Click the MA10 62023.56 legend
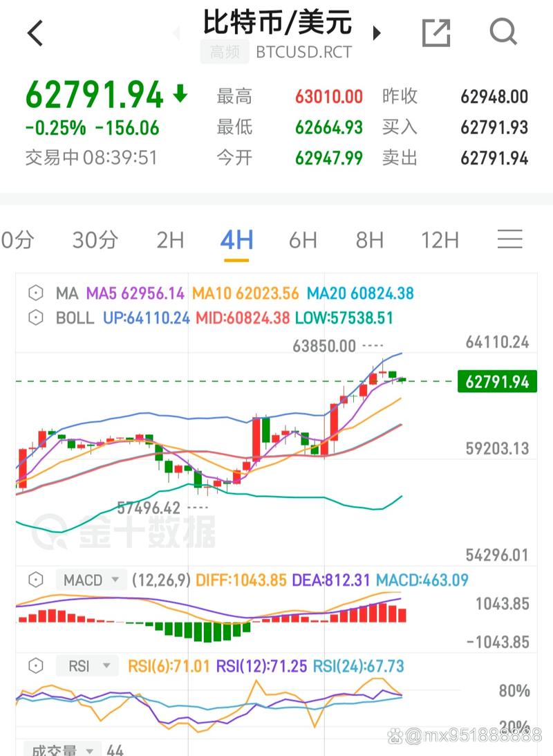The width and height of the screenshot is (553, 756). point(245,293)
